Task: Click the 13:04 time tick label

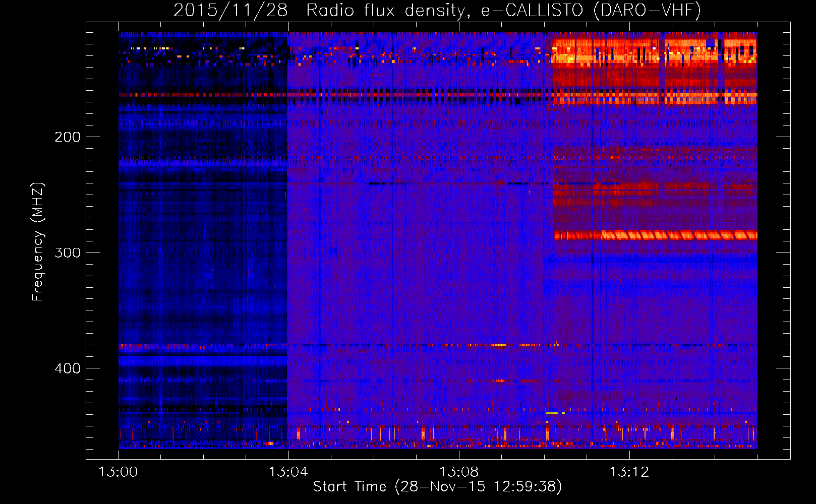Action: tap(288, 472)
